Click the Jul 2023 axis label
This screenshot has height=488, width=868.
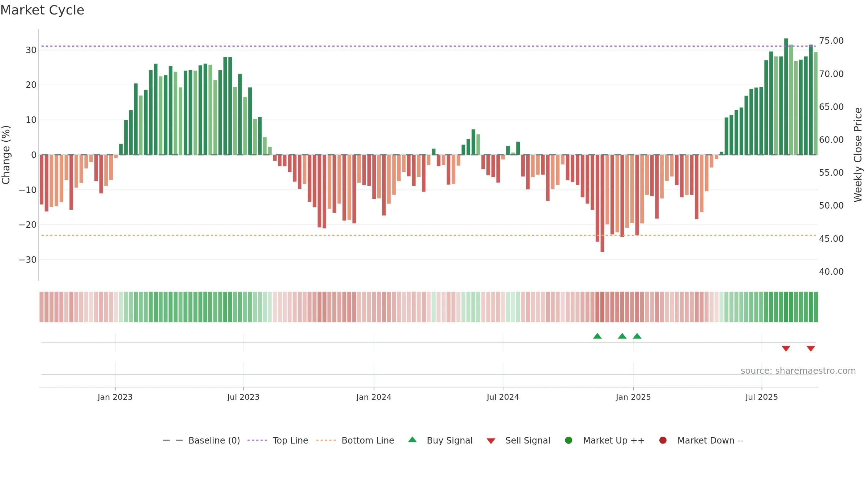[243, 397]
